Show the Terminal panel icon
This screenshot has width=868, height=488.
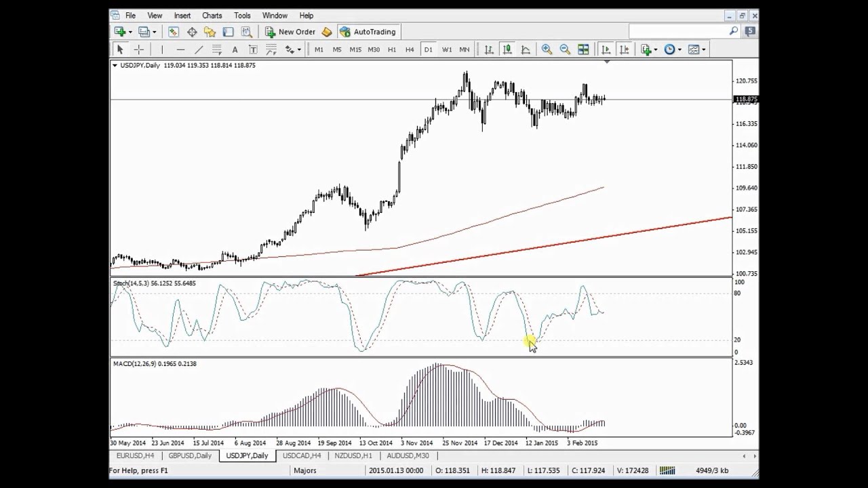click(x=228, y=32)
